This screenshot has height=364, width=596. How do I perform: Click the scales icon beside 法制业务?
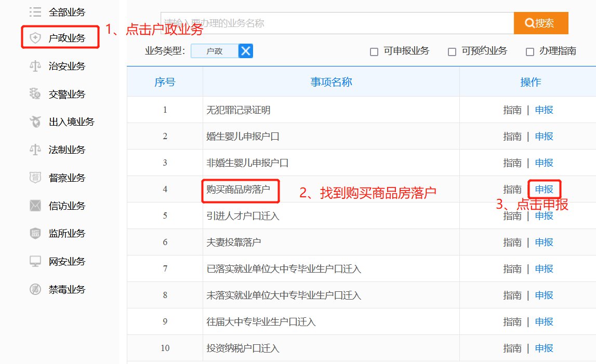click(35, 150)
